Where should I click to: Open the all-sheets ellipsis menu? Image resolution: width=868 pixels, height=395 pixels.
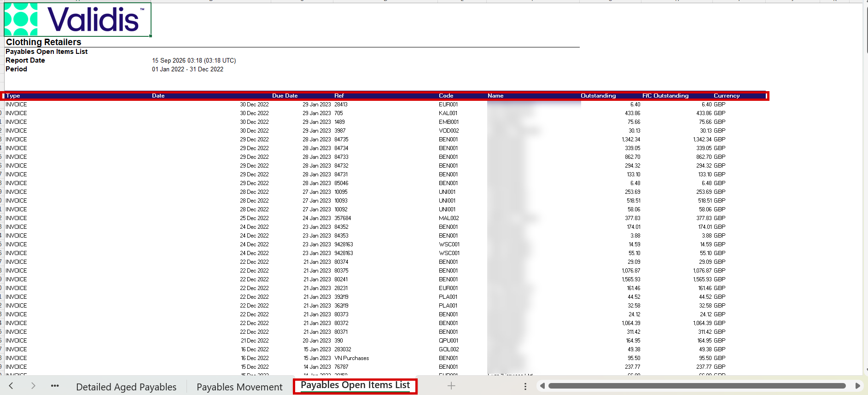point(55,386)
